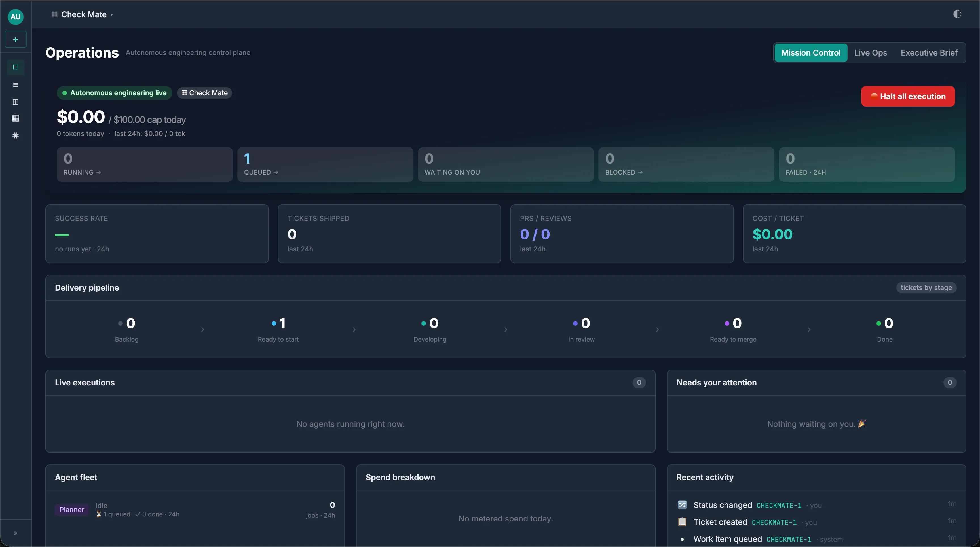
Task: Open the RUNNING stat card
Action: tap(145, 165)
